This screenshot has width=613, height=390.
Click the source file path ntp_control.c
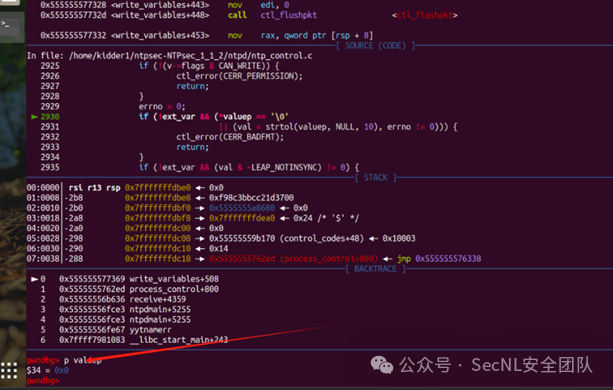(191, 56)
